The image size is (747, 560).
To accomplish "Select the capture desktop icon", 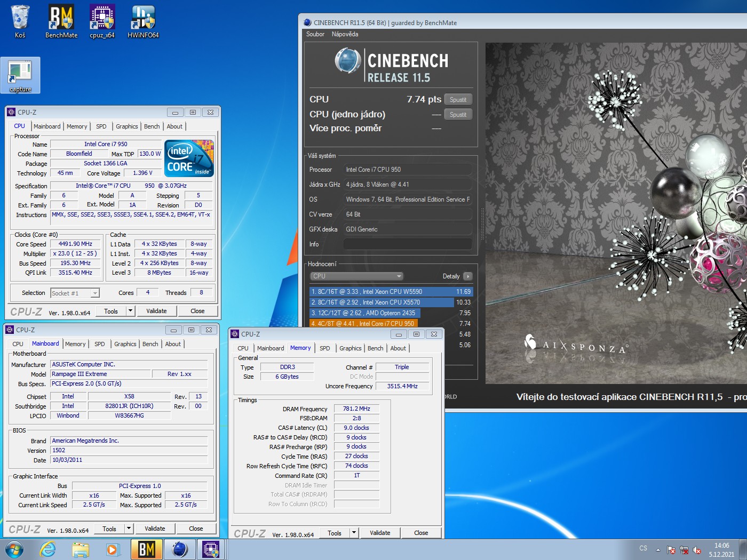I will [x=20, y=75].
